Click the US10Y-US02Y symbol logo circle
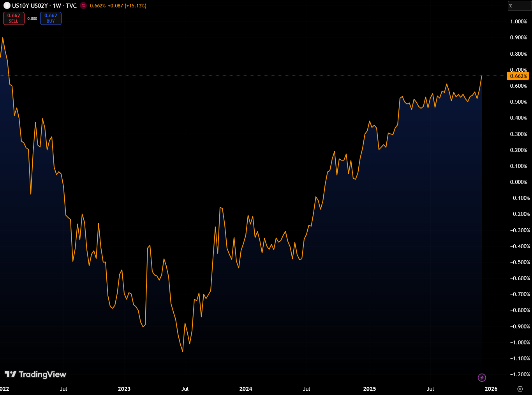 (x=7, y=6)
